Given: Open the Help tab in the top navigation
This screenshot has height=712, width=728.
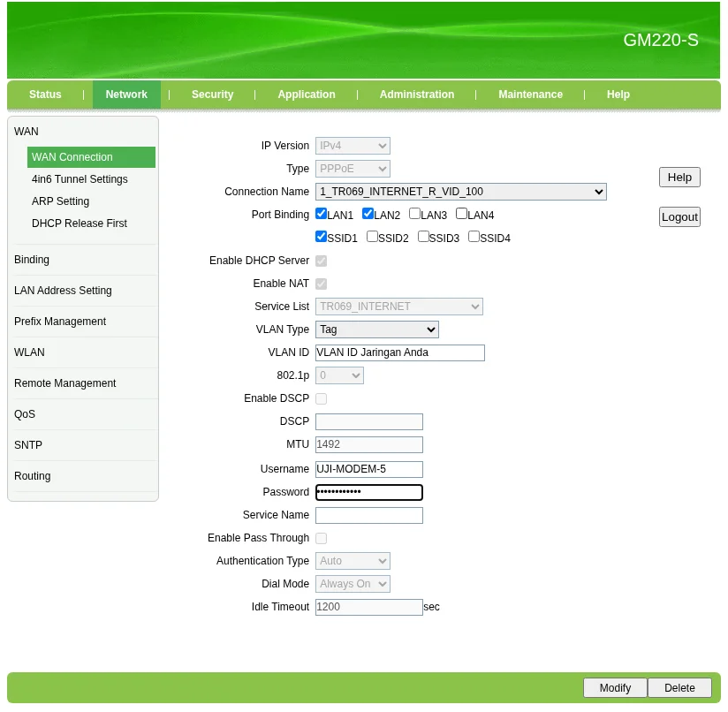Looking at the screenshot, I should pos(618,95).
